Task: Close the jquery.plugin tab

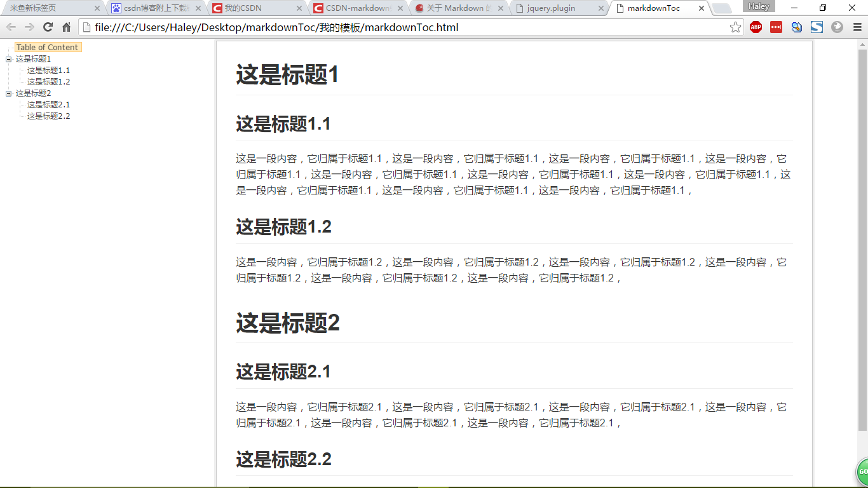Action: pyautogui.click(x=601, y=9)
